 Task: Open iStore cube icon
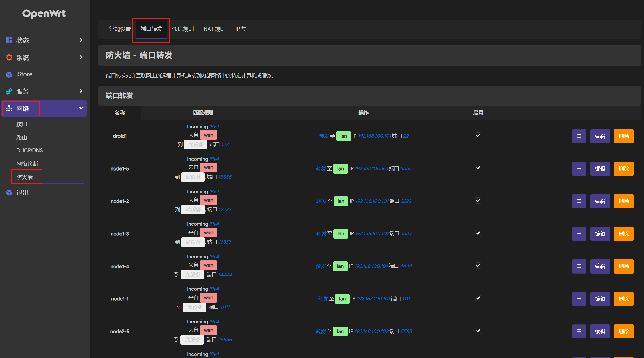[x=9, y=74]
